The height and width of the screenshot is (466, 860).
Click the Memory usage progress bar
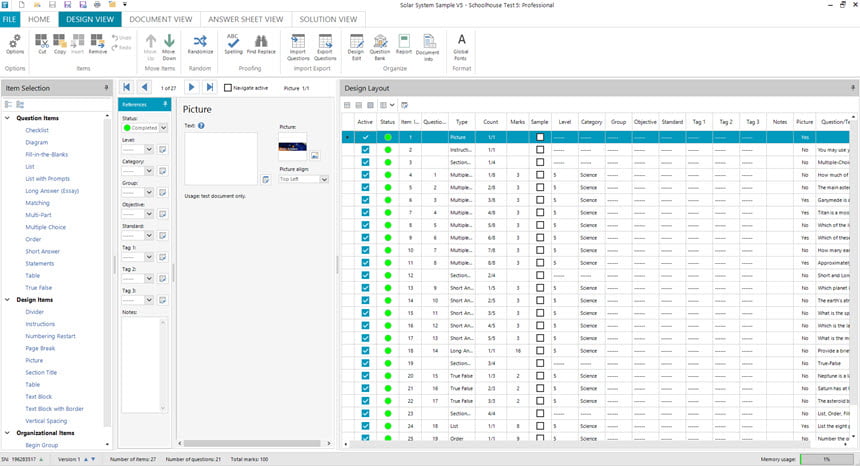click(x=827, y=459)
